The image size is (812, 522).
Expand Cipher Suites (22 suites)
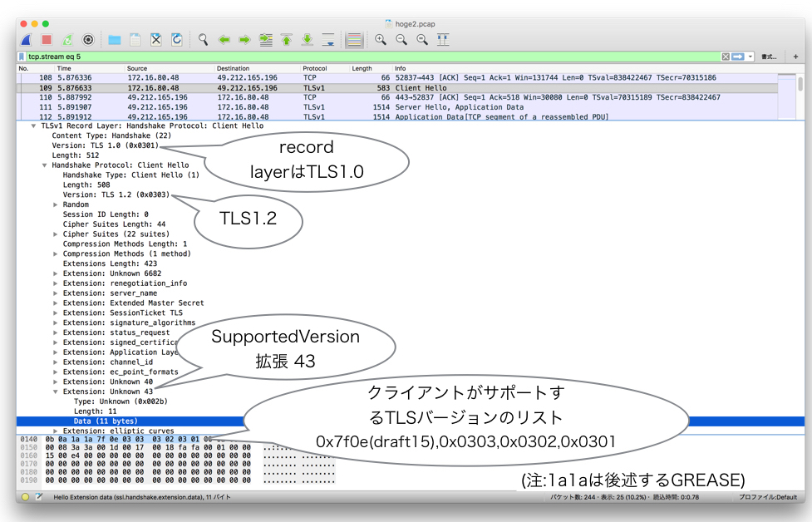pyautogui.click(x=56, y=234)
